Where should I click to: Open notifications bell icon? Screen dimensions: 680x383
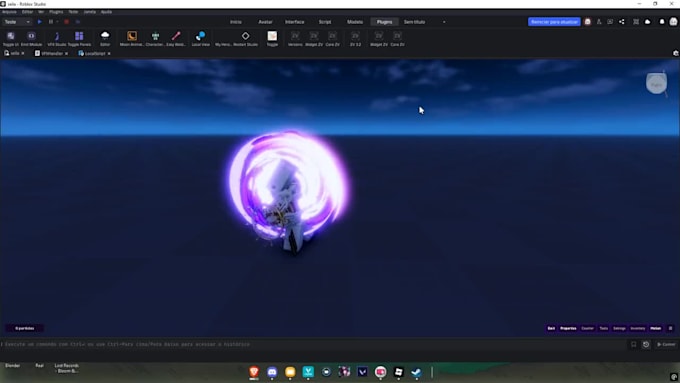tap(662, 22)
